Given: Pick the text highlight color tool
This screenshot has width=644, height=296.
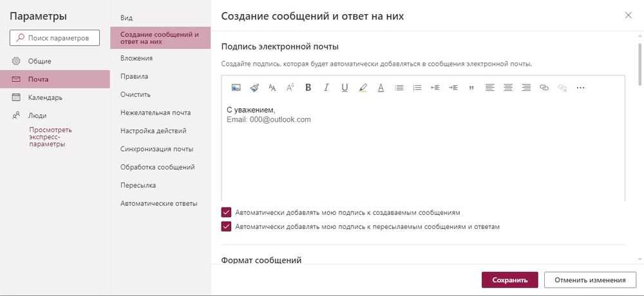Looking at the screenshot, I should 363,88.
